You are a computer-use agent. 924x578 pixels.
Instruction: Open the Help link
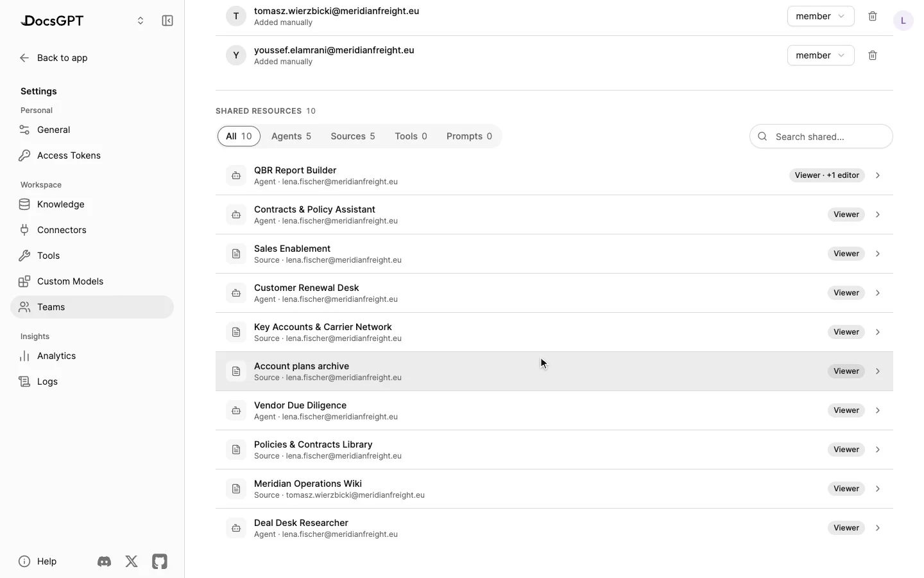click(38, 561)
